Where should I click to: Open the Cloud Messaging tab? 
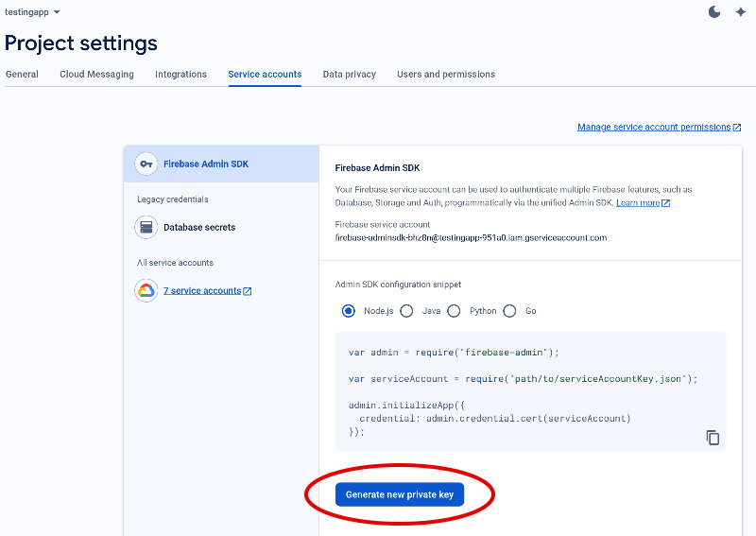point(97,75)
